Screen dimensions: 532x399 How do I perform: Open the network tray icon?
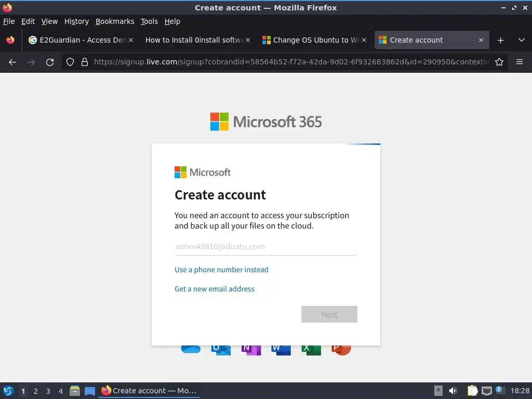point(486,391)
